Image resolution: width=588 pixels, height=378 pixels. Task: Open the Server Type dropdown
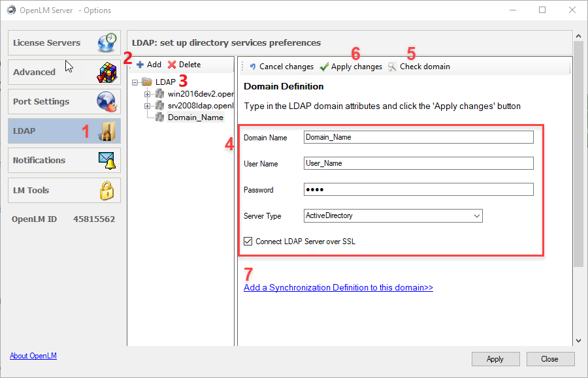point(477,215)
